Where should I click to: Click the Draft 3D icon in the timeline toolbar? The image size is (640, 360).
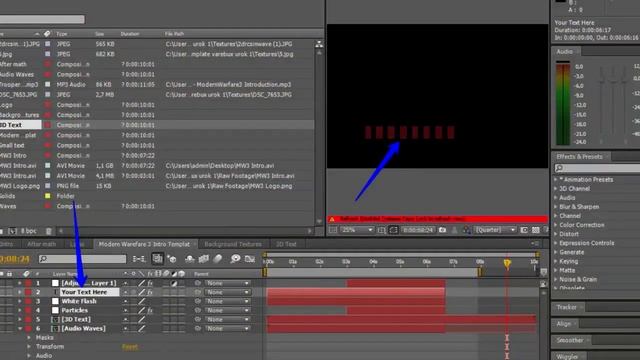pos(172,259)
